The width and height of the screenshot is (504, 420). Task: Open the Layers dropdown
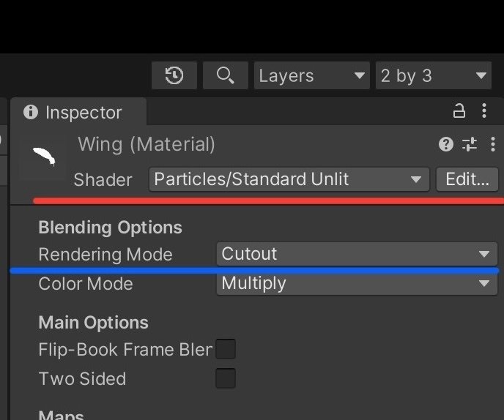coord(312,76)
